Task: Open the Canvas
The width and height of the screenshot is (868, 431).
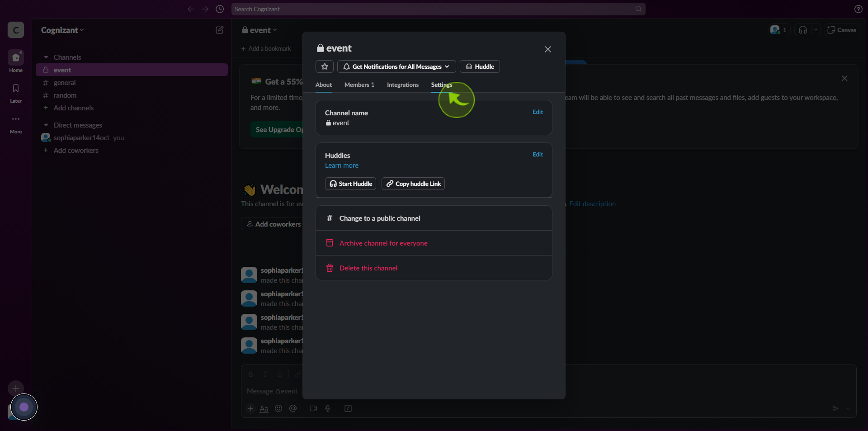Action: click(x=842, y=30)
